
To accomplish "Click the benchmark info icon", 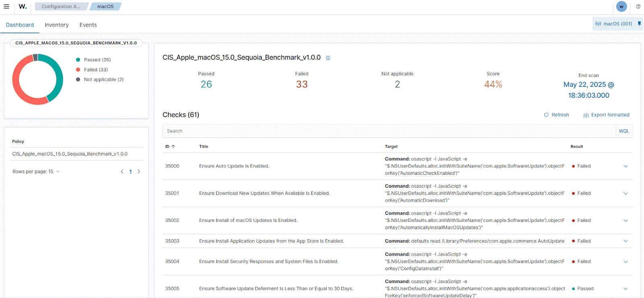I will coord(328,58).
